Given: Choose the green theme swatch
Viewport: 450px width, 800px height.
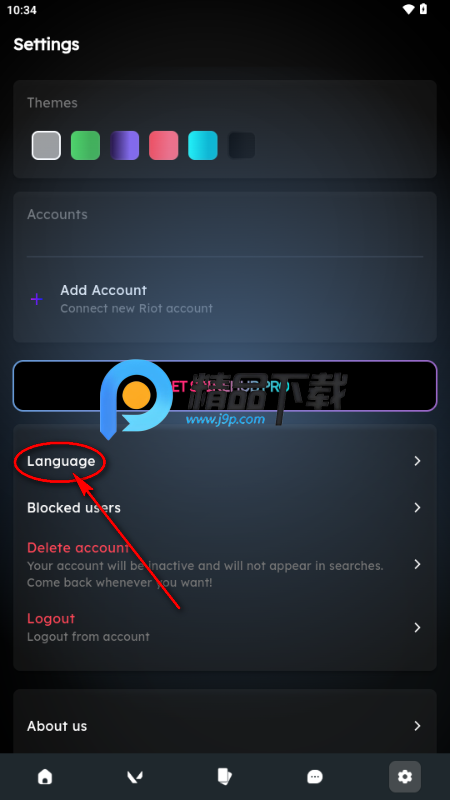Looking at the screenshot, I should 85,145.
